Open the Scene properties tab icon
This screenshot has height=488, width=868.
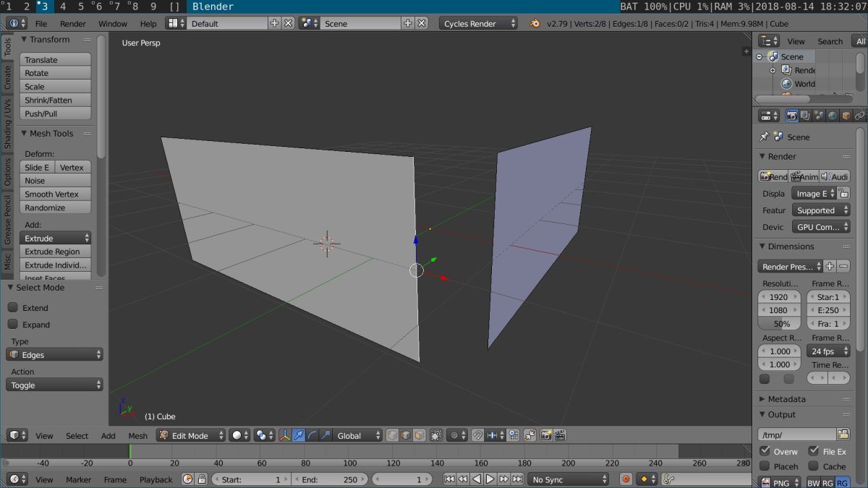(819, 116)
